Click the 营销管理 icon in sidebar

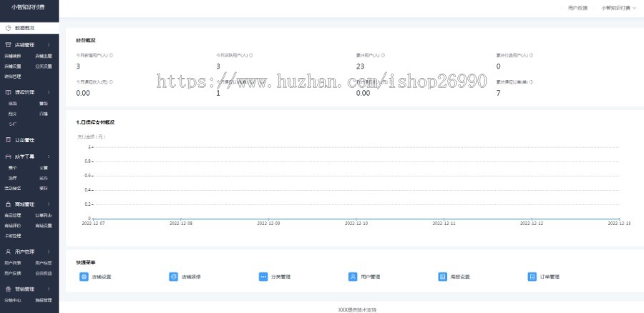point(8,289)
